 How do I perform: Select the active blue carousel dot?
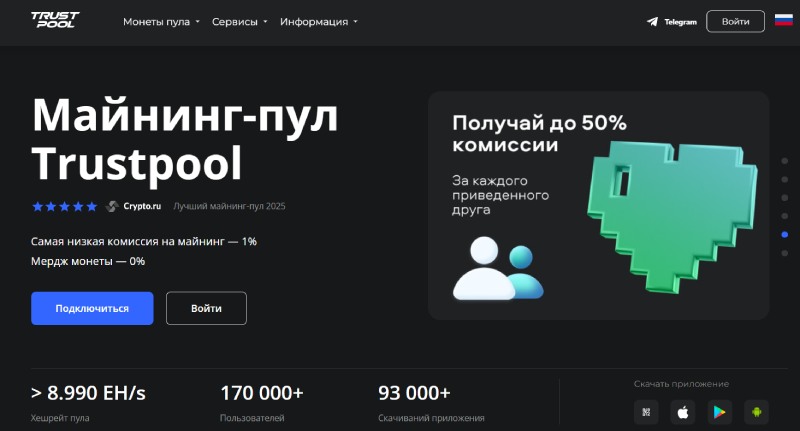785,235
